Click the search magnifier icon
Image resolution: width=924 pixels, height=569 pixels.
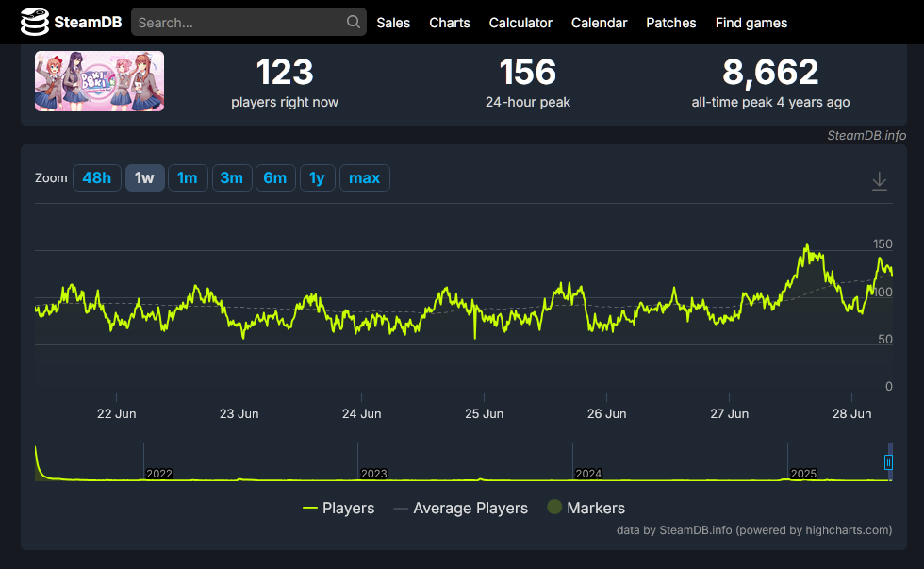(353, 22)
